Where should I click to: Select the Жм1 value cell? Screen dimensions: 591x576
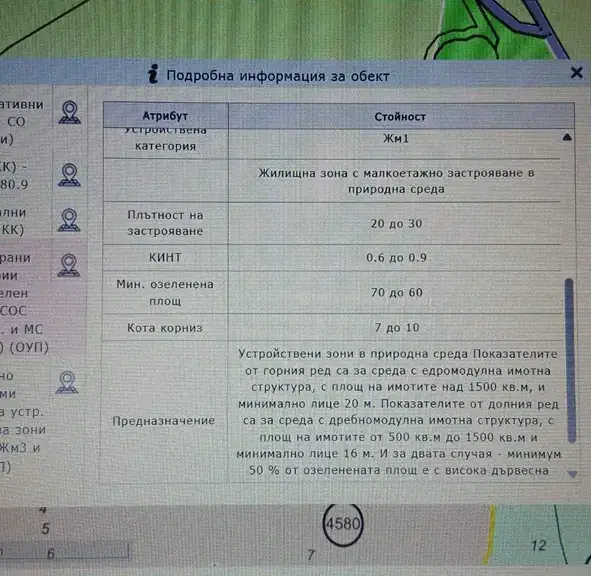396,139
